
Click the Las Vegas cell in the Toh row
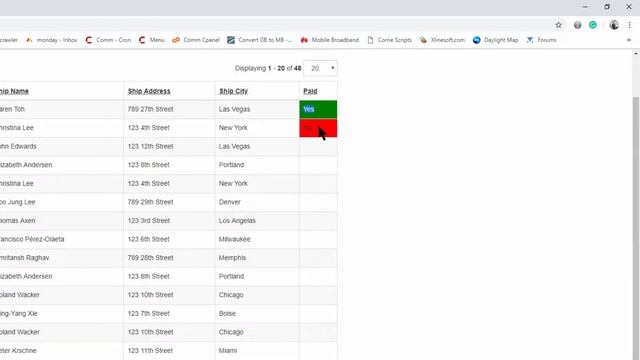coord(257,109)
